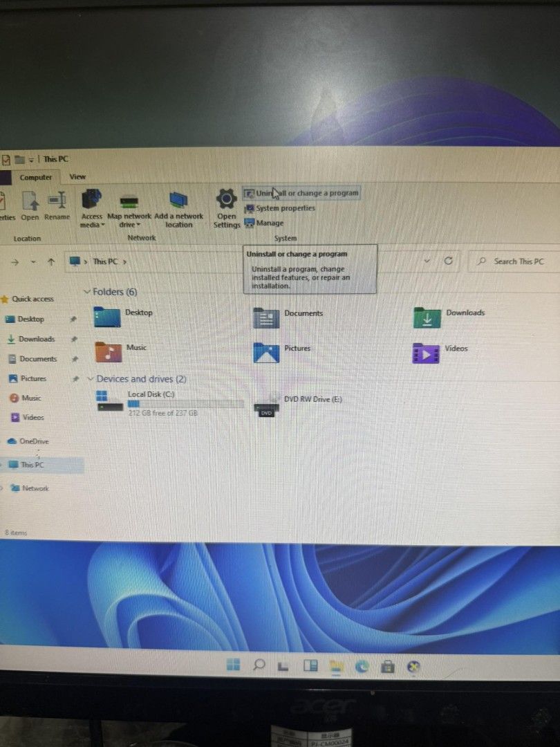
Task: Click Quick access in navigation pane
Action: coord(32,299)
